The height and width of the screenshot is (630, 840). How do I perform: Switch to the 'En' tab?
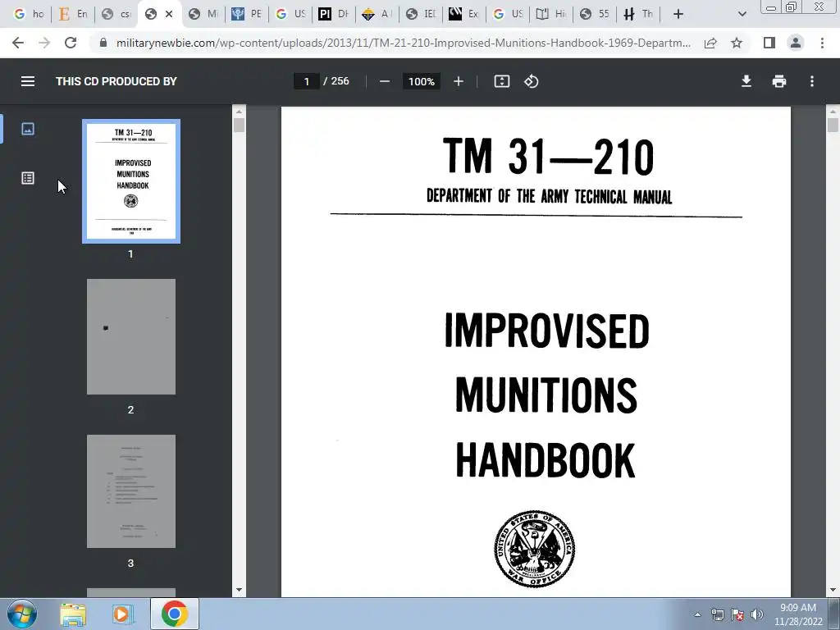point(73,14)
